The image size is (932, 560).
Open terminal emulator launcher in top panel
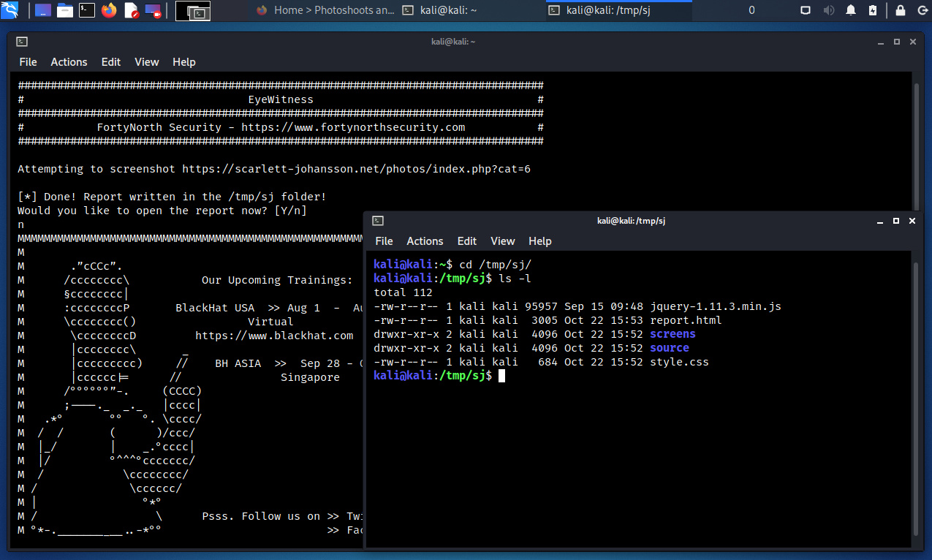point(87,10)
